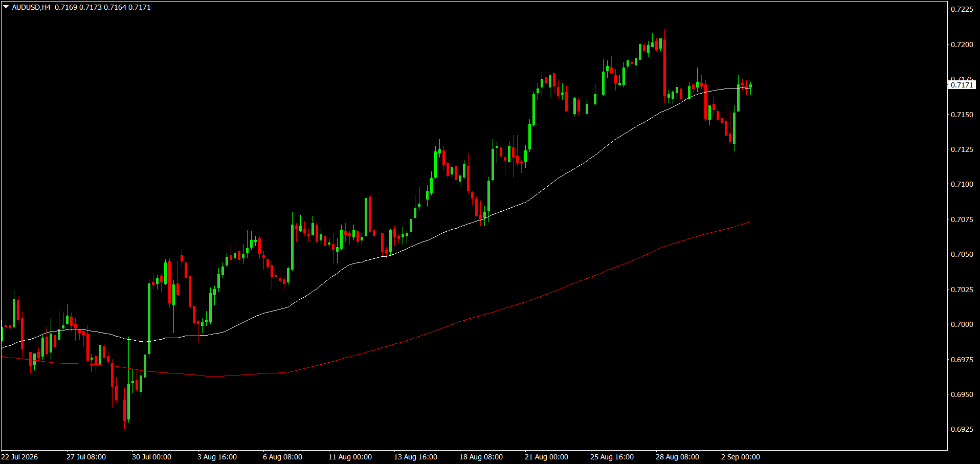Screen dimensions: 980x464
Task: Click the 28 Aug 08:00 time label
Action: [677, 457]
